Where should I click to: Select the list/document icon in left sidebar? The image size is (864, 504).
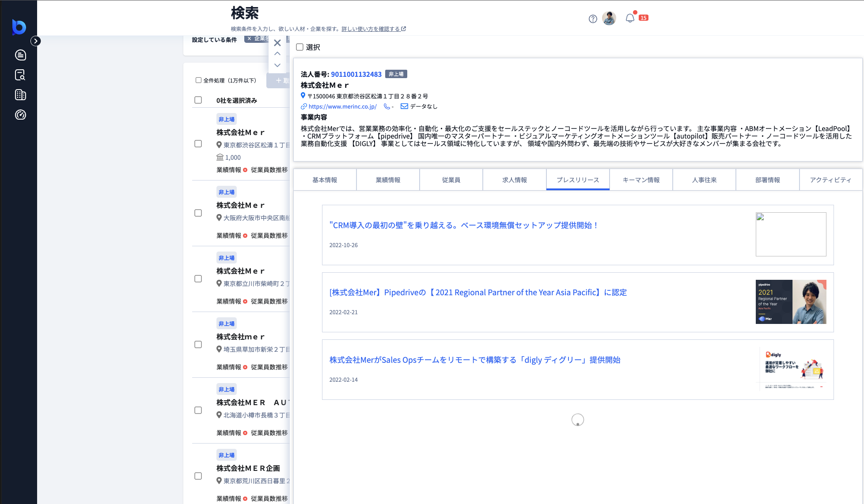tap(20, 55)
